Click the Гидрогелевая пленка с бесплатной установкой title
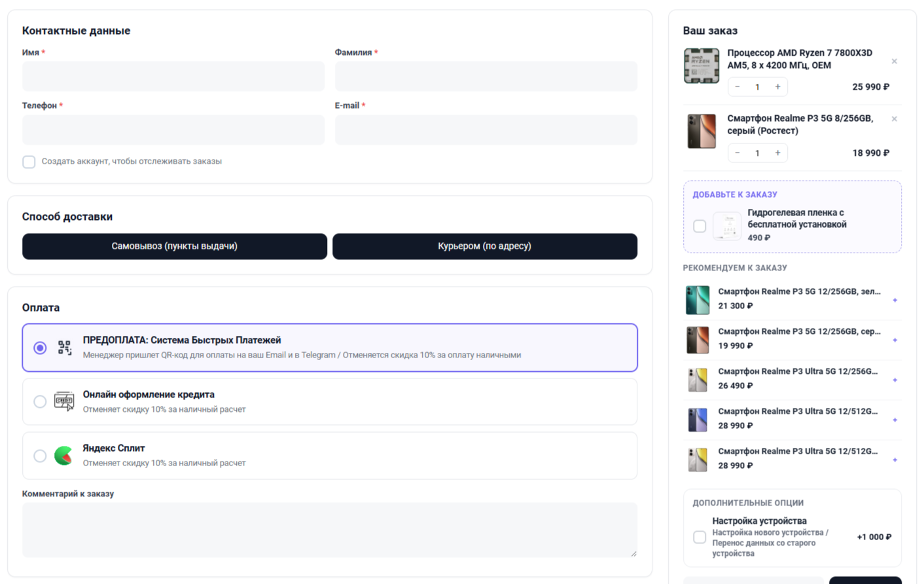924x584 pixels. 797,219
